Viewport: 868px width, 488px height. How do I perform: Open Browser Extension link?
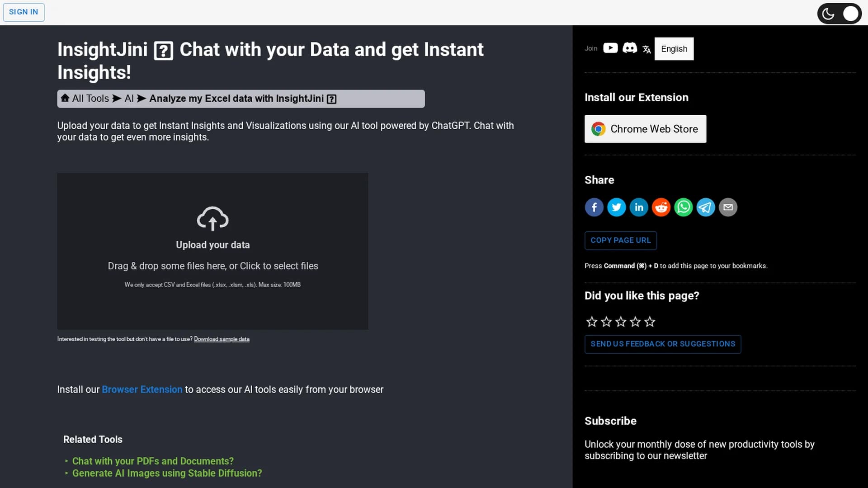142,389
